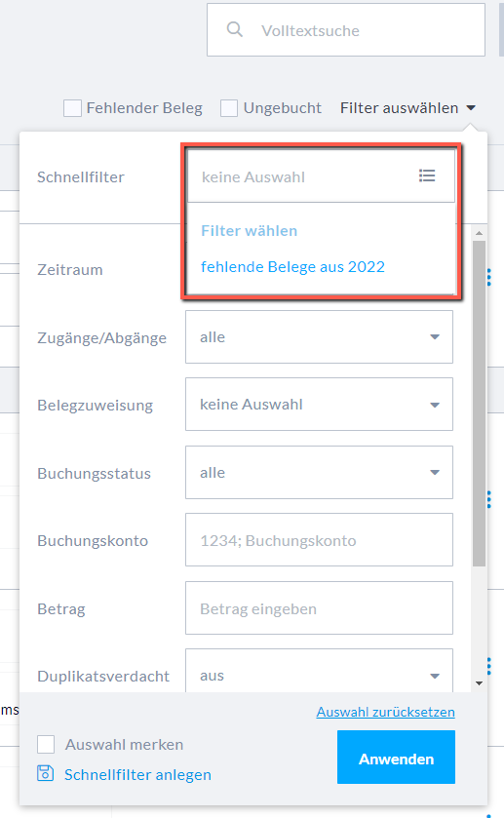Check the Auswahl merken box

click(x=46, y=745)
